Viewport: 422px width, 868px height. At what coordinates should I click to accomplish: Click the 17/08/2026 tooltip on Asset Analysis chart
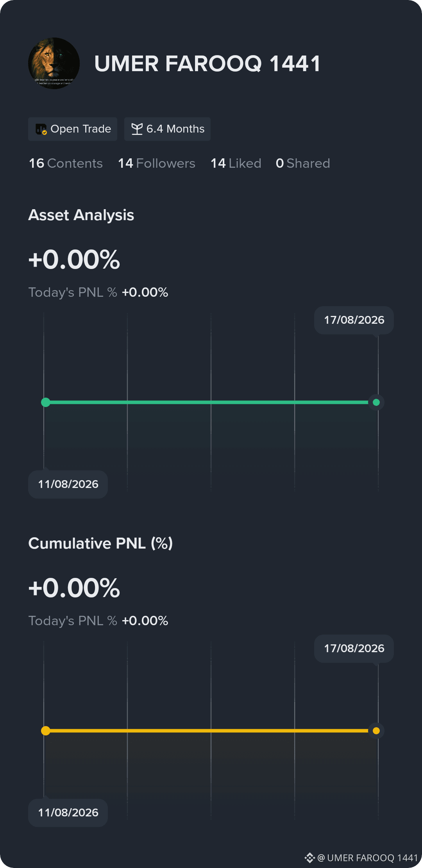point(354,320)
